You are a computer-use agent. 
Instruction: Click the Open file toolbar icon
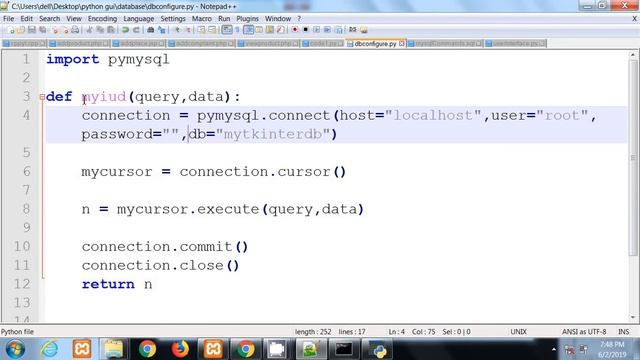point(21,30)
